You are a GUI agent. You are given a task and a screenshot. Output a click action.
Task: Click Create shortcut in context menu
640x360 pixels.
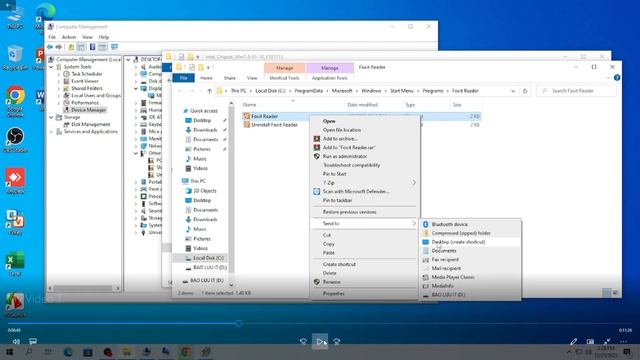click(339, 264)
